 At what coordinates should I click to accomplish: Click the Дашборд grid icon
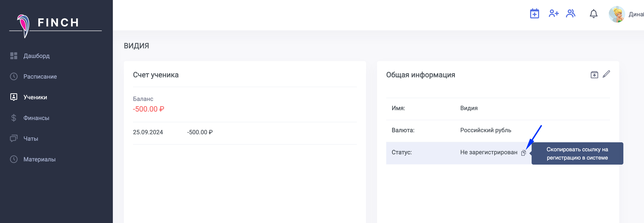click(x=14, y=56)
